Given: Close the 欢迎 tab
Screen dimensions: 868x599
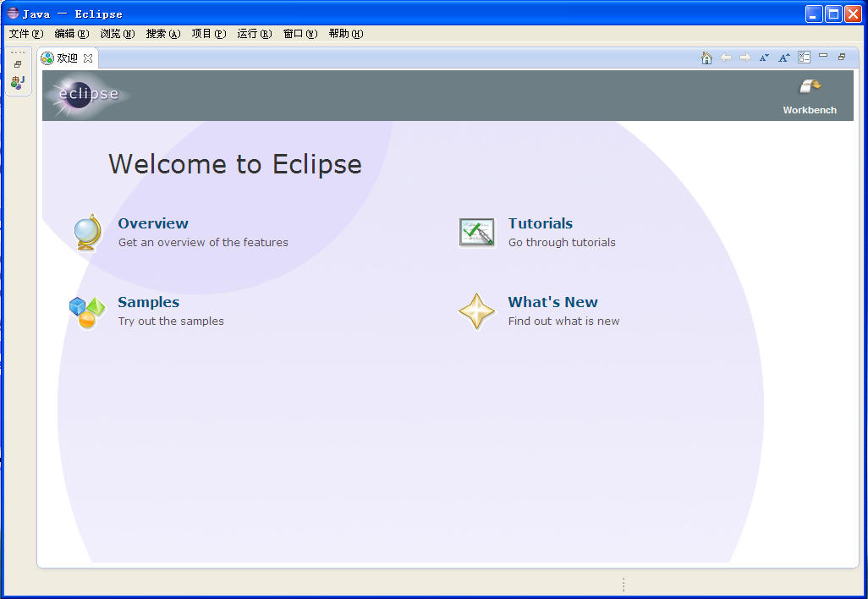Looking at the screenshot, I should 88,58.
